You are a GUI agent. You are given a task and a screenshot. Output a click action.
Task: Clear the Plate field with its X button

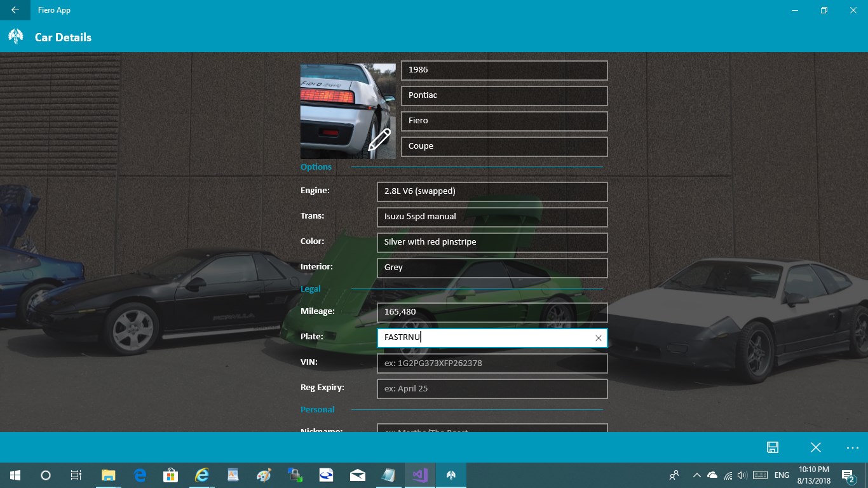tap(598, 338)
